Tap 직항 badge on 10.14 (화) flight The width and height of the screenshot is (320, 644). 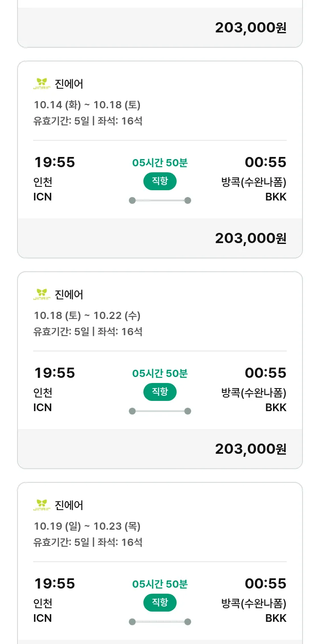(x=160, y=181)
